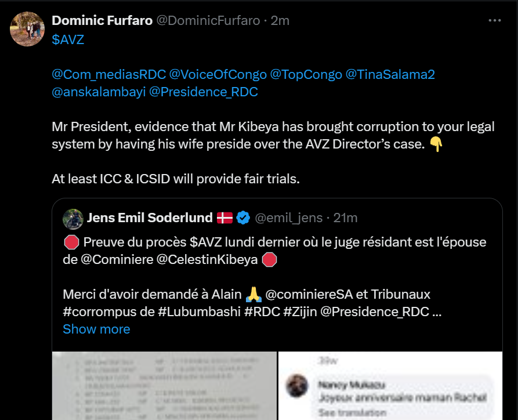Open the quoted tweet's 21m timestamp
The width and height of the screenshot is (518, 420).
click(x=346, y=218)
